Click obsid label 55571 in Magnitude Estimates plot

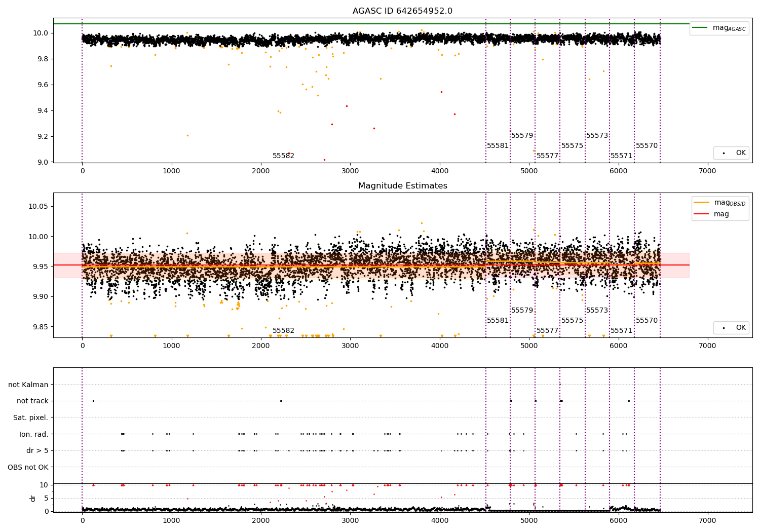(621, 331)
